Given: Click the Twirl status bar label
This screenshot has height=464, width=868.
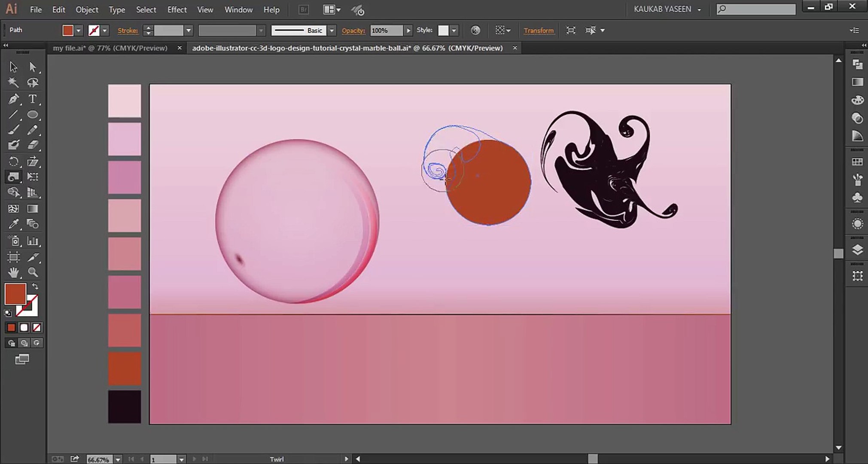Looking at the screenshot, I should tap(277, 459).
